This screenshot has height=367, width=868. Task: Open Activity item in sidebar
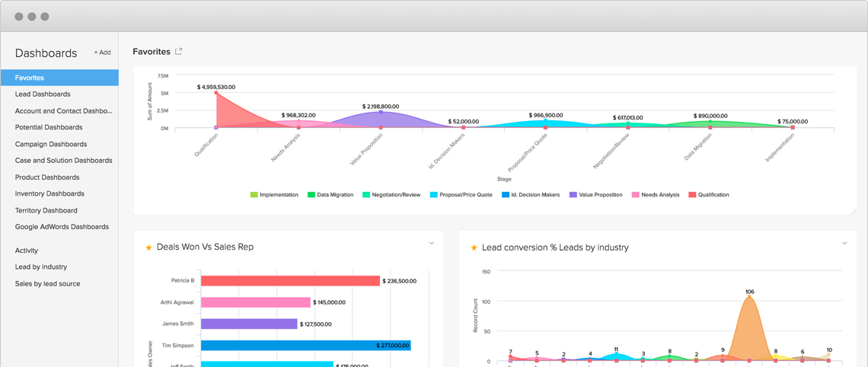point(27,251)
